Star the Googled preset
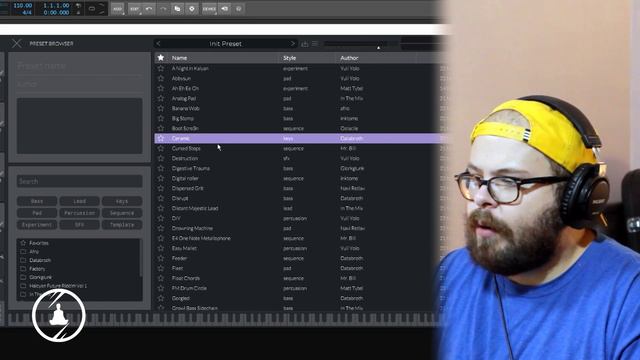The width and height of the screenshot is (640, 360). (x=161, y=298)
